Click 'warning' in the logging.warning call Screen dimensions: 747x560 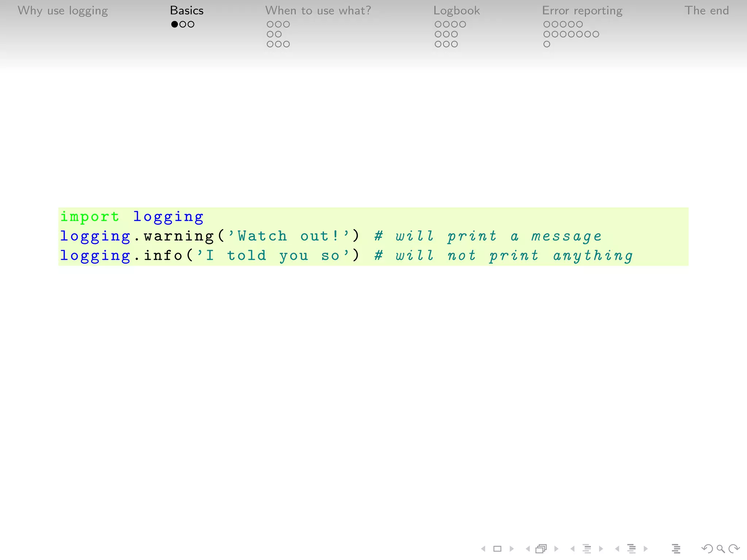tap(179, 236)
